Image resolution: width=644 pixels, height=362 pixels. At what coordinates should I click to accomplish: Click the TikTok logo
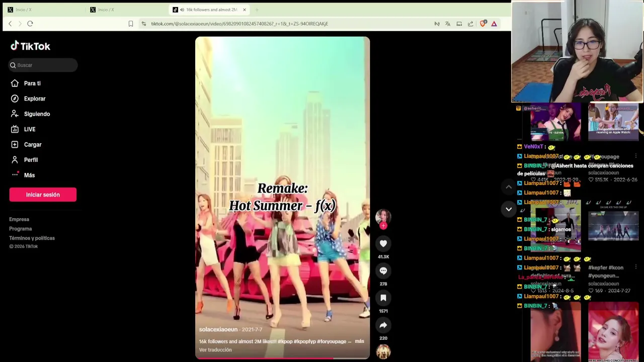pyautogui.click(x=30, y=46)
